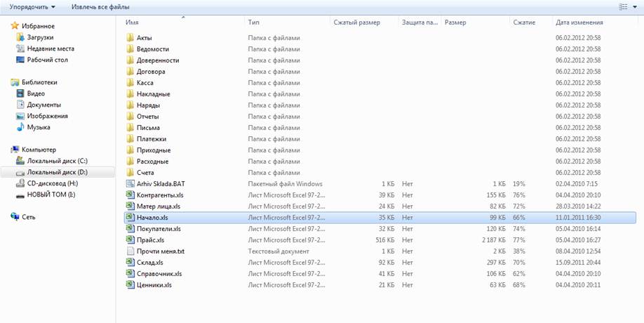
Task: Click the Склад.xls Excel icon
Action: [x=130, y=262]
